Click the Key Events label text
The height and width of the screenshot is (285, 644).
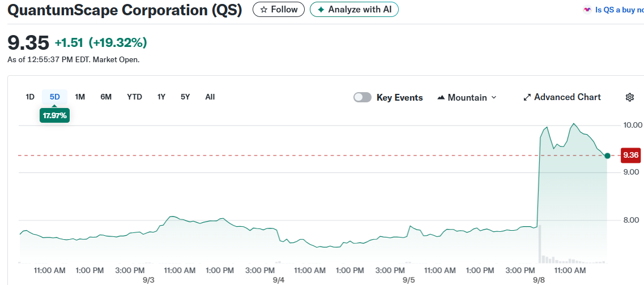point(400,98)
